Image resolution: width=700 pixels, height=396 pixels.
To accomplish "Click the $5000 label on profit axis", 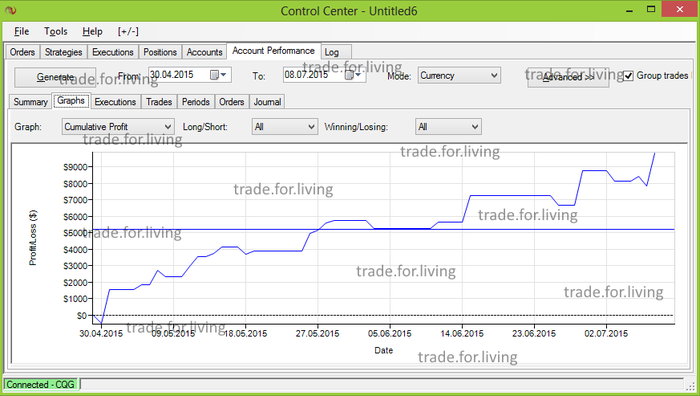I will (x=75, y=233).
